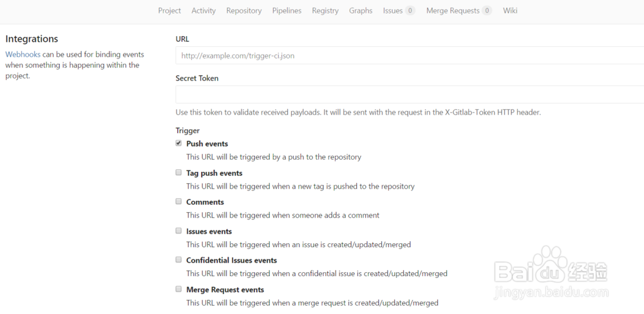This screenshot has height=314, width=644.
Task: Open the Registry tab
Action: (325, 10)
